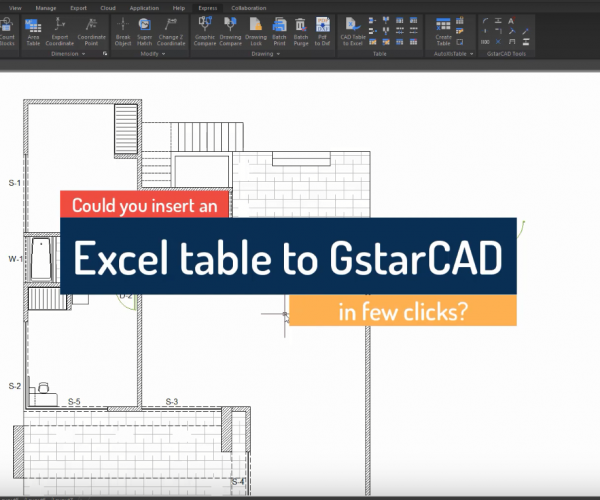Switch to the Export ribbon tab

pos(78,8)
